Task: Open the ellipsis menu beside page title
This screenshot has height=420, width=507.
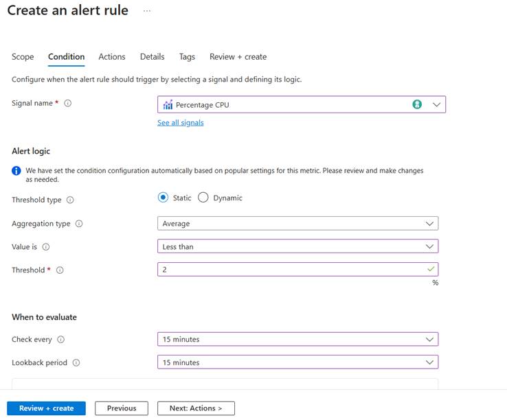Action: coord(147,11)
